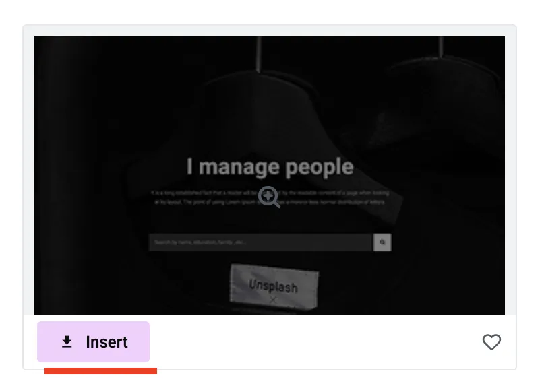The image size is (542, 392).
Task: Click the small X under Unsplash text
Action: 273,300
